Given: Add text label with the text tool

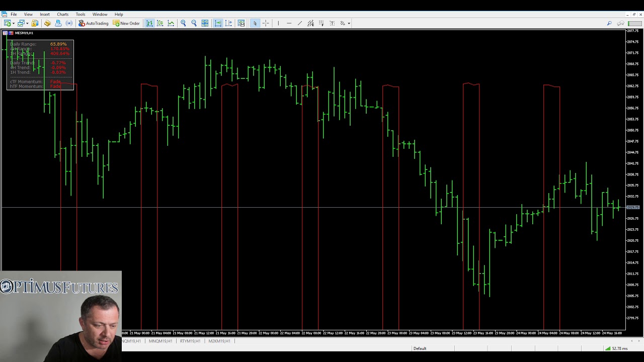Looking at the screenshot, I should coord(332,23).
